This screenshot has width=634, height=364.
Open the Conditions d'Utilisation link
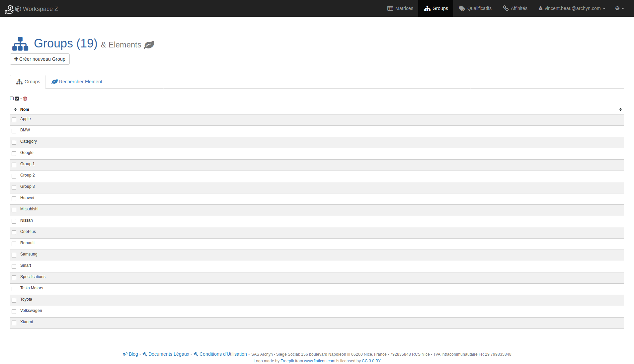click(220, 354)
